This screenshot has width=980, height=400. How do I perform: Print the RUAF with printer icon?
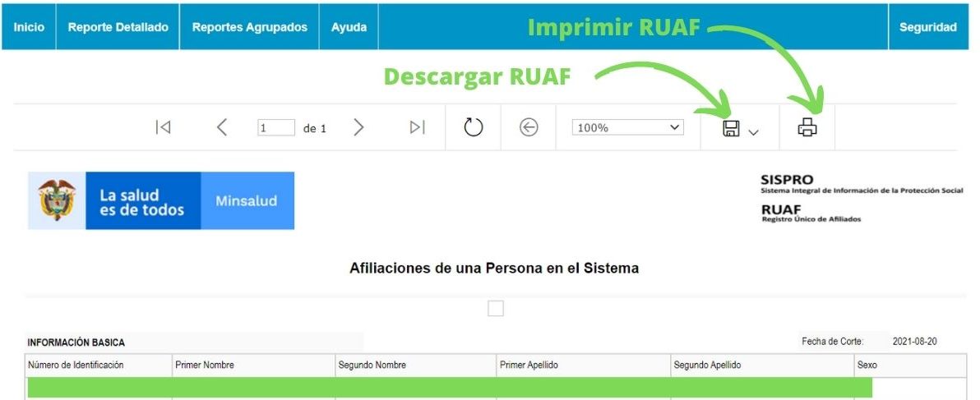[x=807, y=127]
